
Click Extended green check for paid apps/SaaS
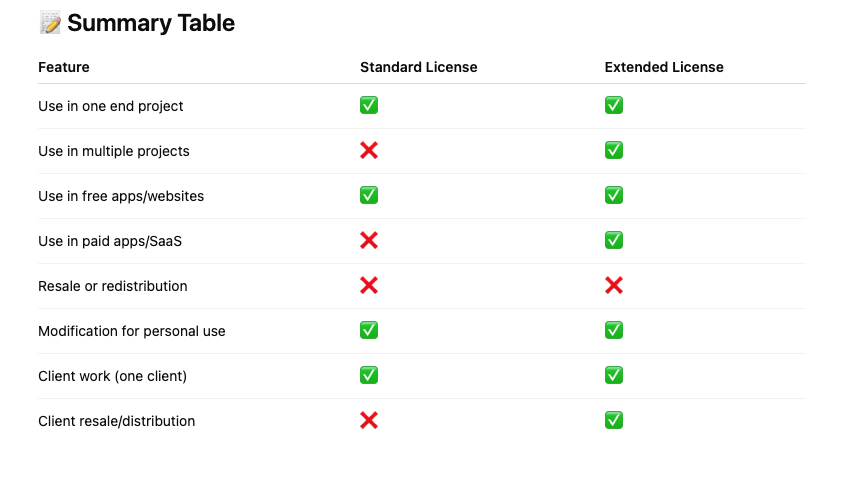pyautogui.click(x=614, y=240)
